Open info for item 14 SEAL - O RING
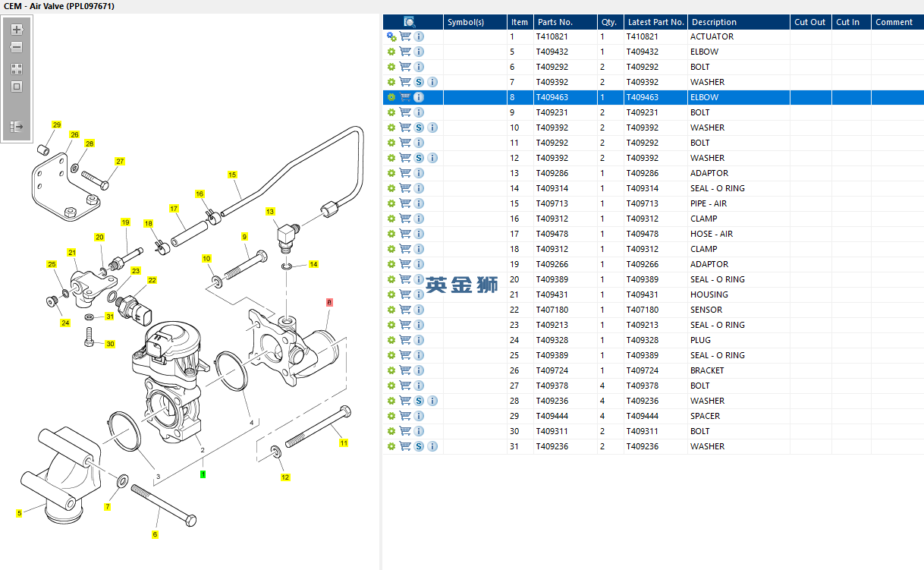924x570 pixels. (x=419, y=188)
